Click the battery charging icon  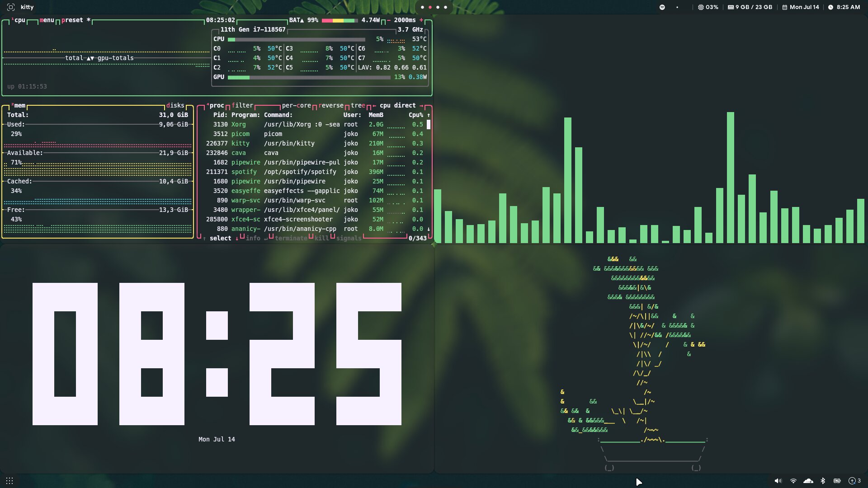pos(837,481)
